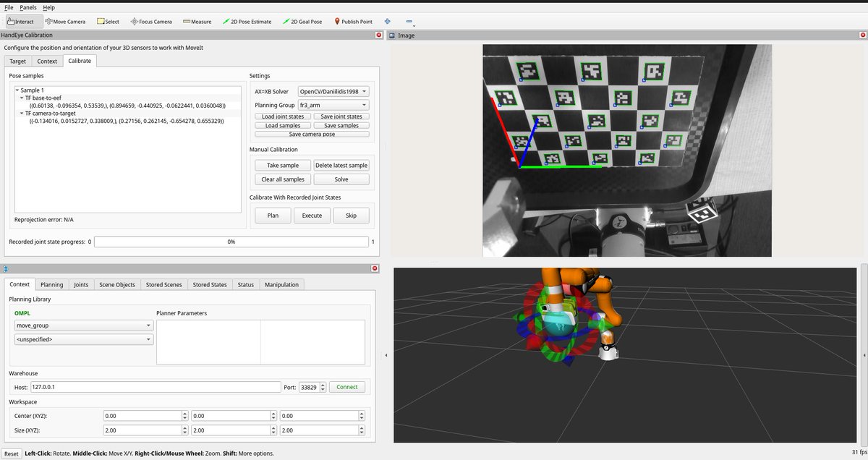Image resolution: width=868 pixels, height=460 pixels.
Task: Close the HandEye Calibration panel
Action: (379, 35)
